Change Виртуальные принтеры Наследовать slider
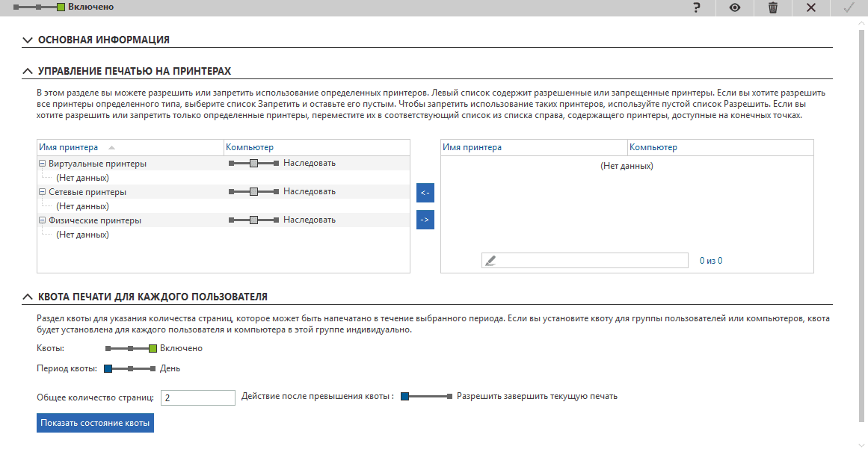Viewport: 868px width, 452px height. (x=253, y=163)
